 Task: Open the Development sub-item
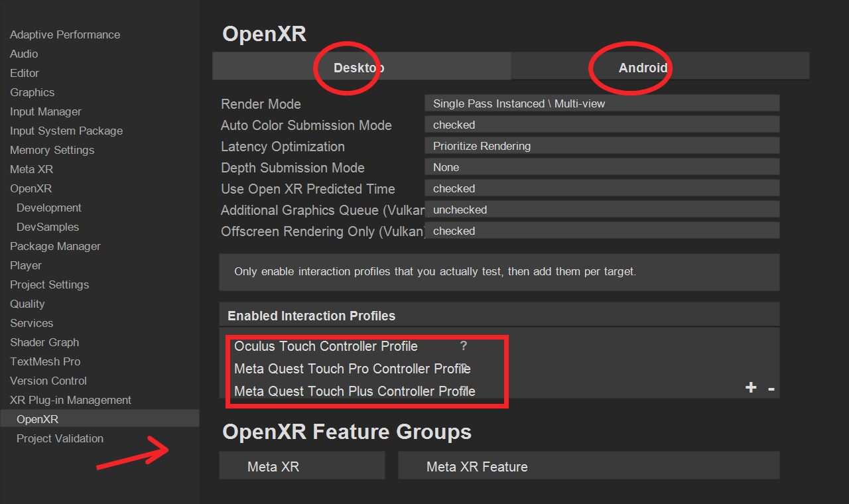pos(49,208)
